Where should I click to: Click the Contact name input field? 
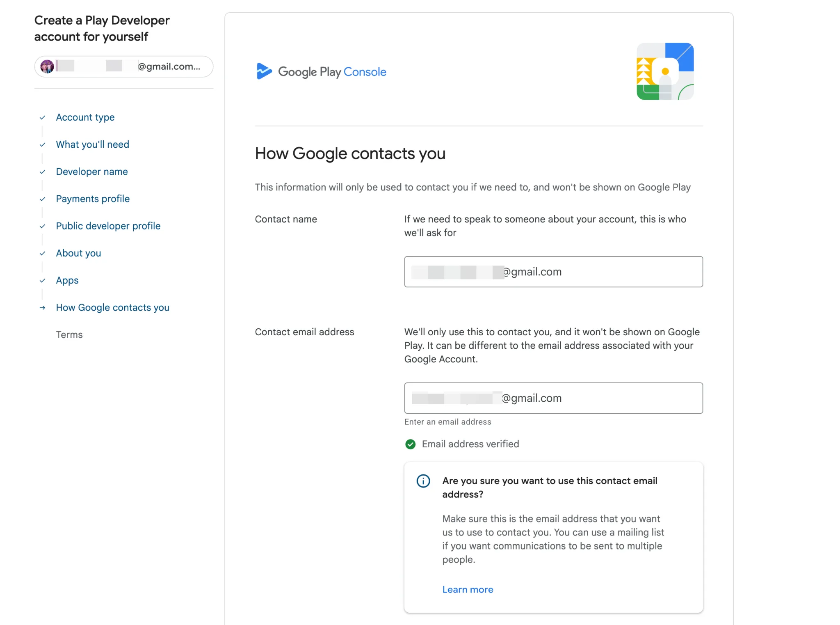pos(553,271)
